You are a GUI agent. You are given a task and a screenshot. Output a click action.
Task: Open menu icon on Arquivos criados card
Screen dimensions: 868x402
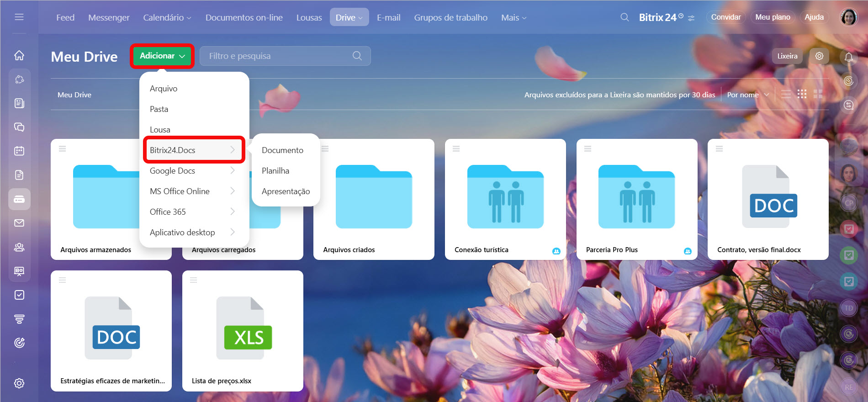tap(325, 149)
